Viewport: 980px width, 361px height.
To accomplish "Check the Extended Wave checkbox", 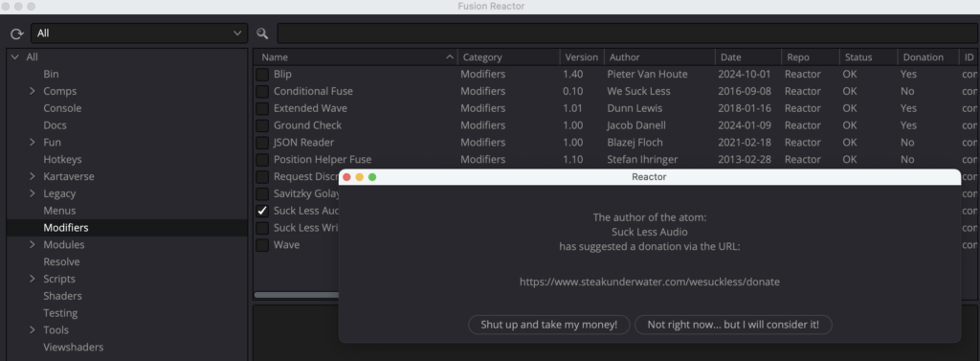I will click(x=262, y=108).
